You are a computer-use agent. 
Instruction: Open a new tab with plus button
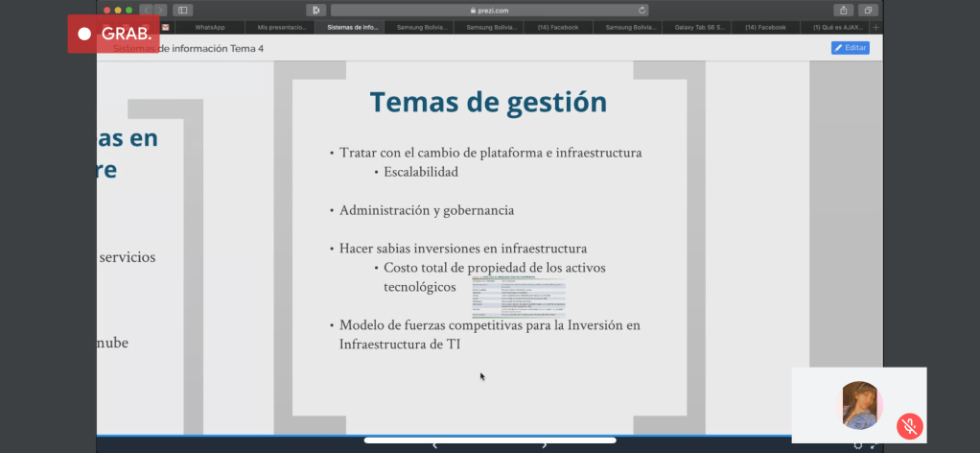(x=875, y=27)
